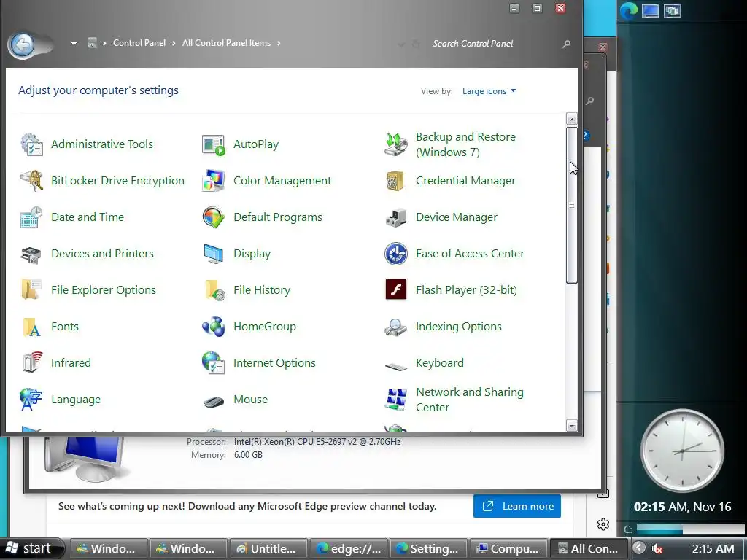
Task: Open the Credential Manager icon
Action: pyautogui.click(x=396, y=181)
